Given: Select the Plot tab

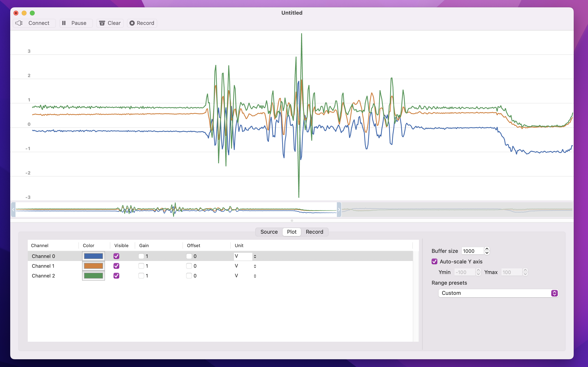Looking at the screenshot, I should [291, 232].
